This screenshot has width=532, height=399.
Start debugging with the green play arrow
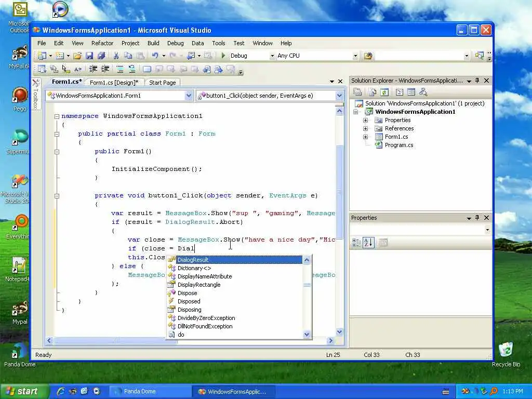click(x=223, y=55)
